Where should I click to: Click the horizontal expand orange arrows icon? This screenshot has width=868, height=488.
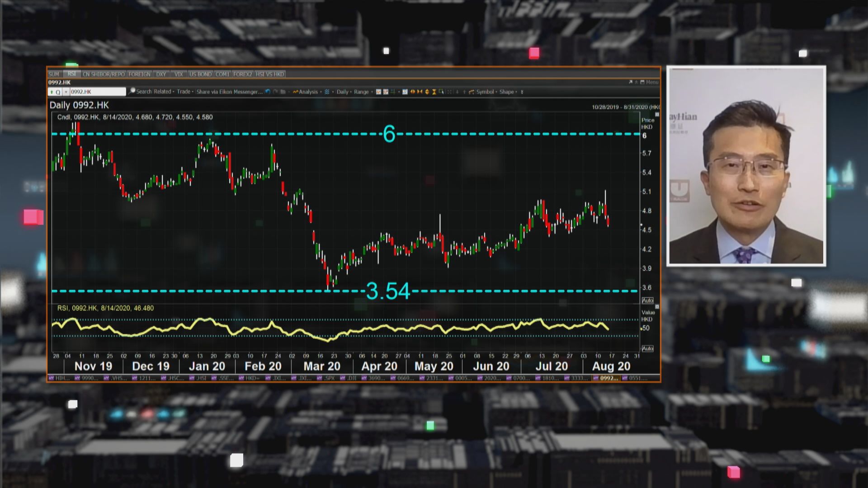click(412, 92)
